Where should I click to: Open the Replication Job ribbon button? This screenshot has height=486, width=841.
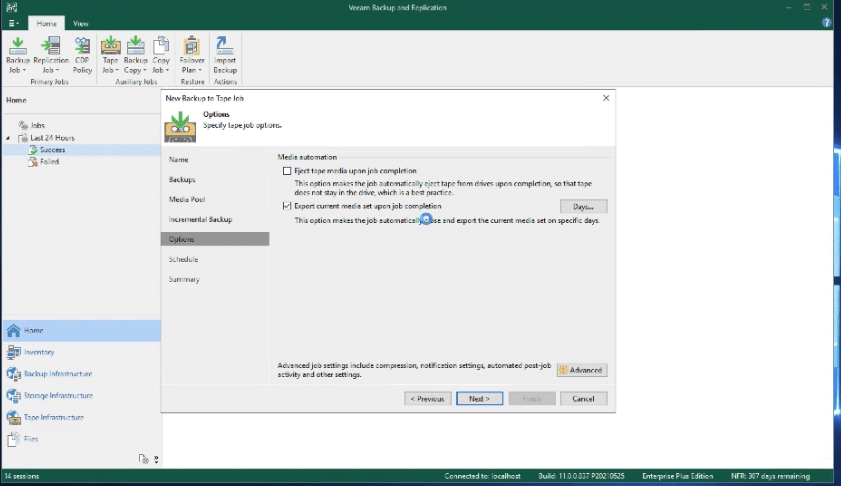coord(51,55)
